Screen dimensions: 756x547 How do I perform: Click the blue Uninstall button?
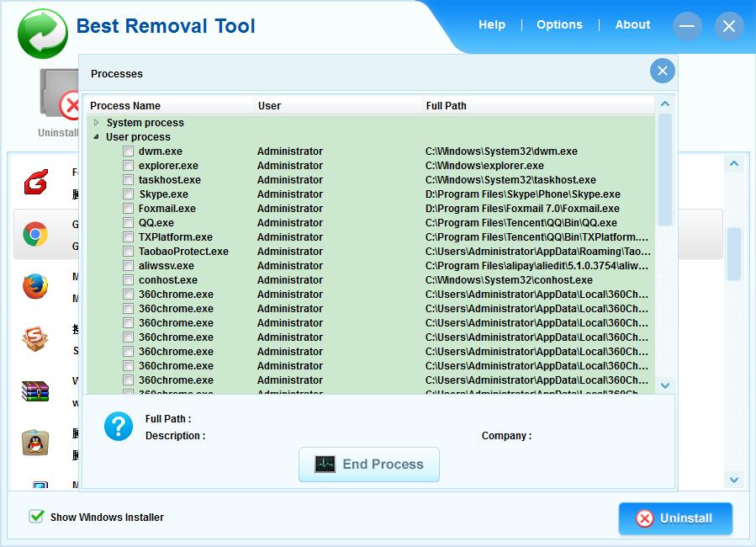click(675, 518)
